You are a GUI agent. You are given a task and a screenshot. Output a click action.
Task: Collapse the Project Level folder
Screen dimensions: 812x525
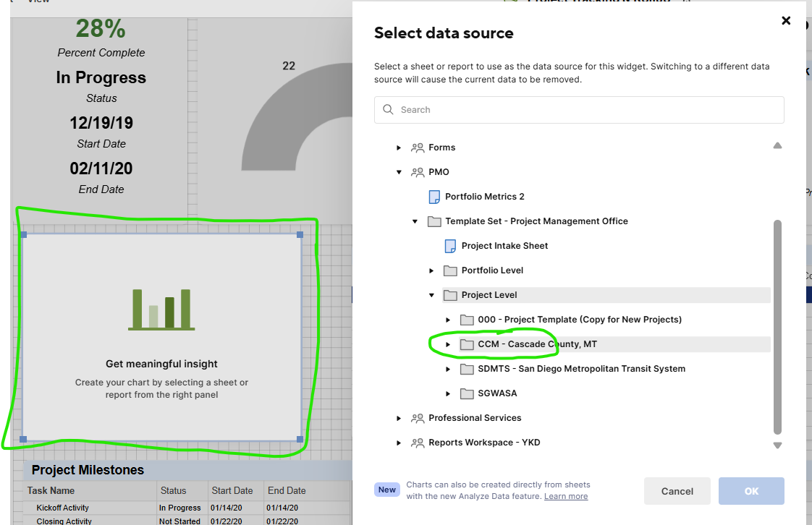point(431,295)
